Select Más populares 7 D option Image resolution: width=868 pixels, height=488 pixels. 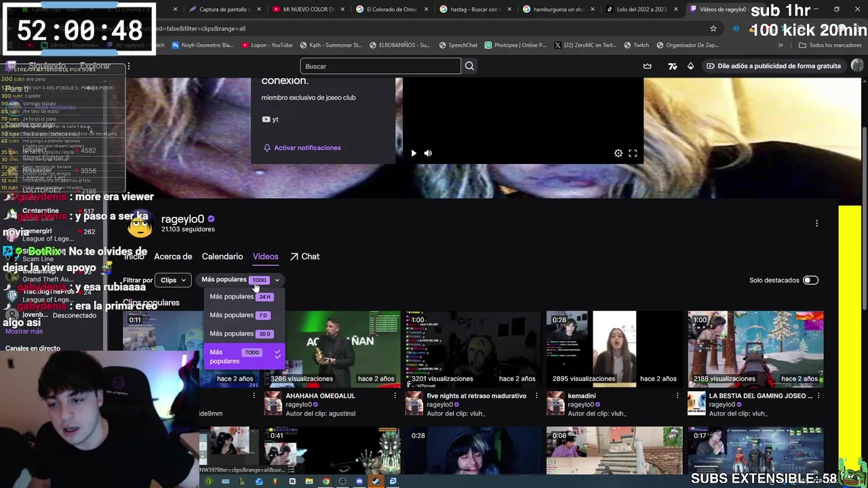243,315
